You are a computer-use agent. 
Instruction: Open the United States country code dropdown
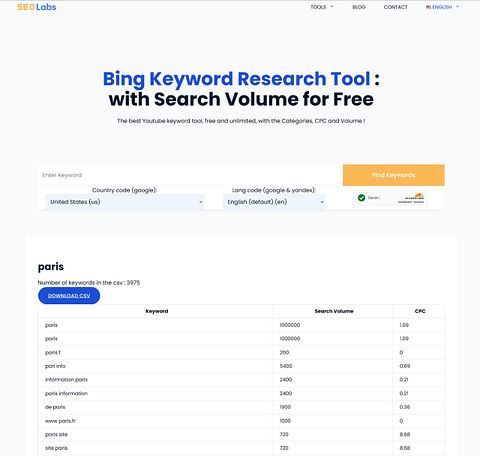(x=124, y=202)
